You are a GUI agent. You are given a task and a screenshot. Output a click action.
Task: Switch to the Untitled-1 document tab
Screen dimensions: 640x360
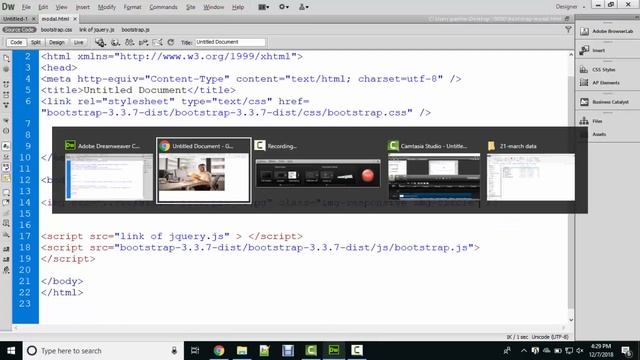tap(15, 19)
